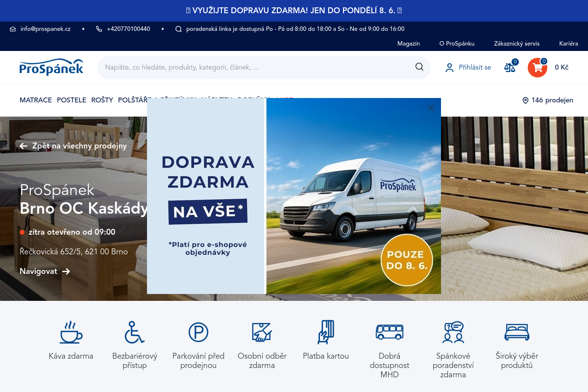The image size is (588, 392).
Task: Open the Kariéra page
Action: point(569,44)
